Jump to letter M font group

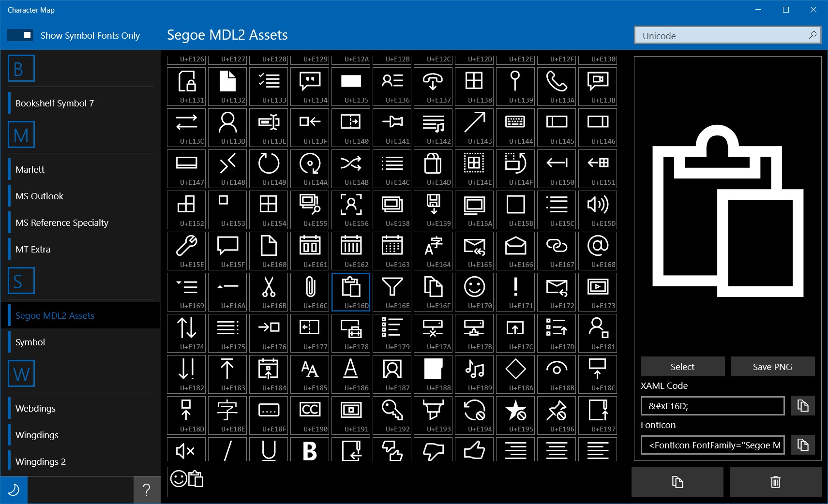pyautogui.click(x=21, y=134)
